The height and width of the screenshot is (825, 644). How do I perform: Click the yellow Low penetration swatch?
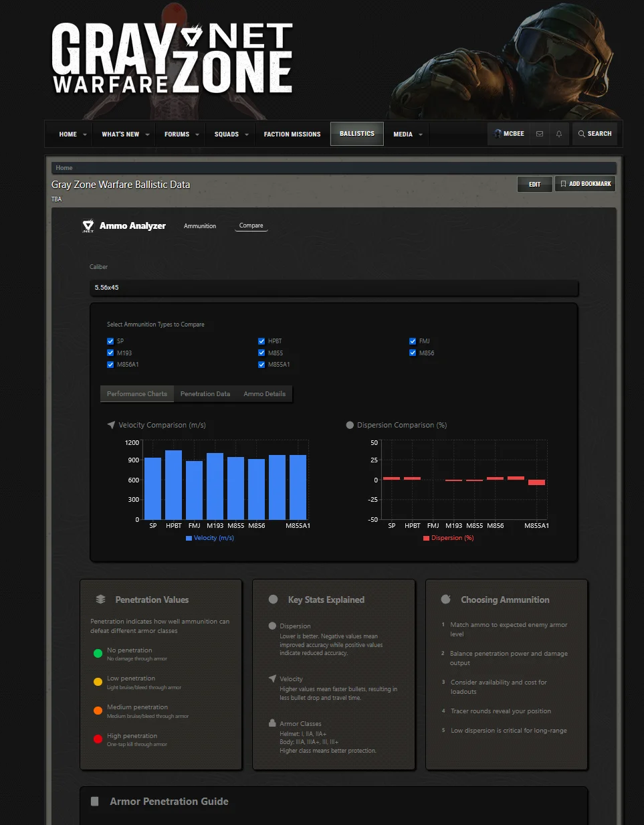98,682
